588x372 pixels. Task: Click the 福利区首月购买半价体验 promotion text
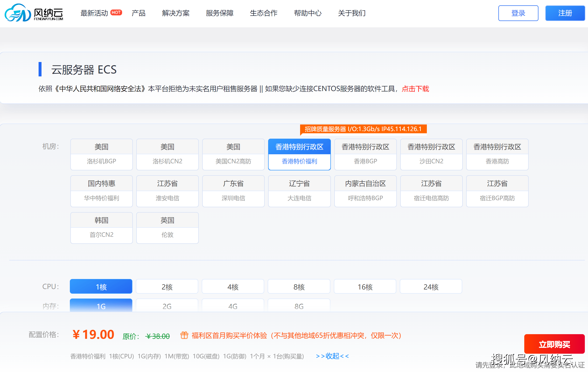coord(297,335)
